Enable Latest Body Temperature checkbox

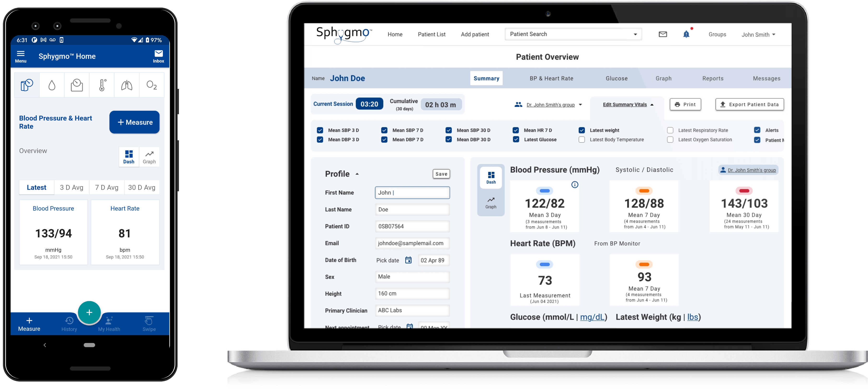(x=582, y=140)
